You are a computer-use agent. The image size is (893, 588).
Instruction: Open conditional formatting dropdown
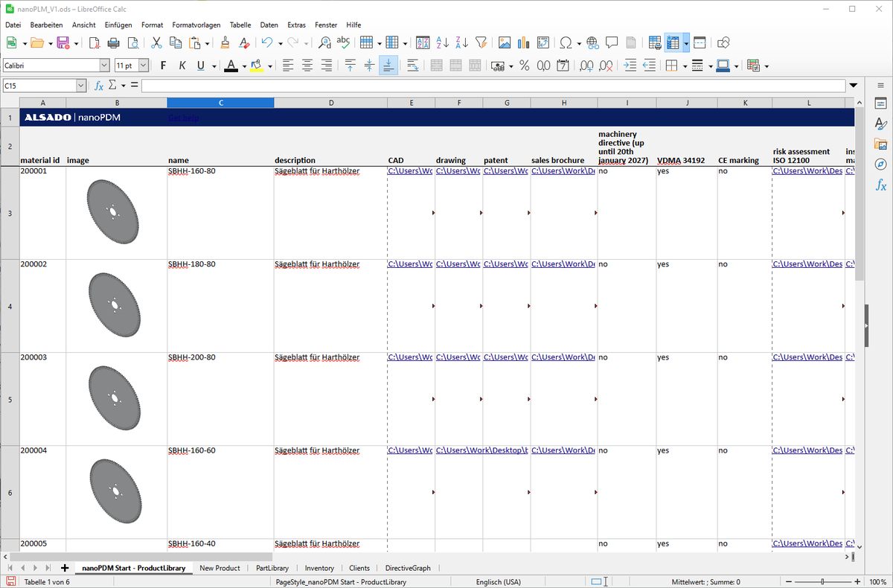(766, 66)
